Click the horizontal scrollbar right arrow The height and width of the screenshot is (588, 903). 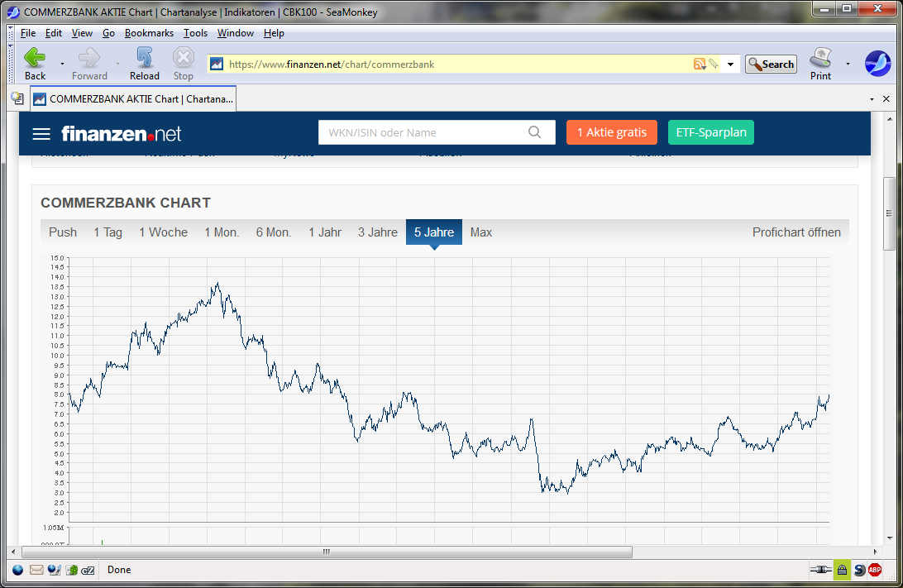pos(876,552)
